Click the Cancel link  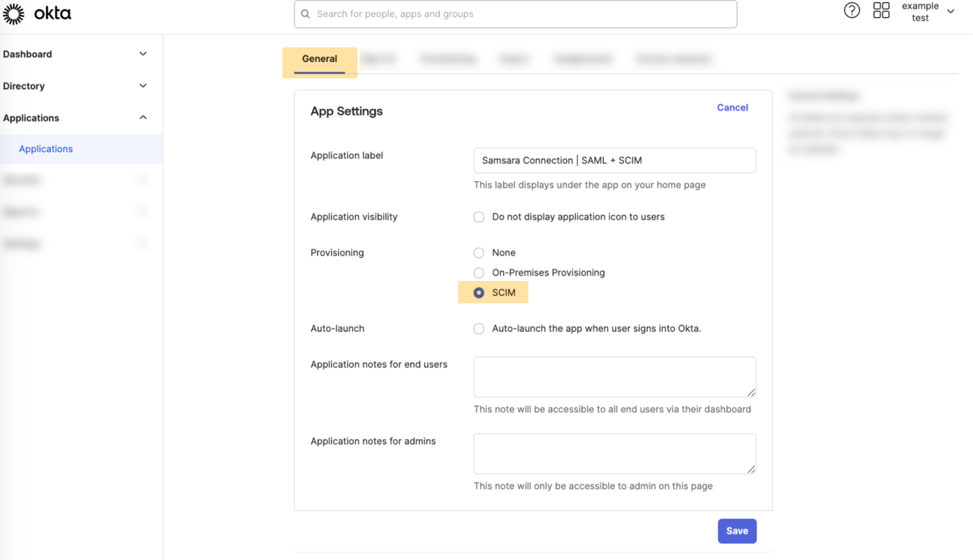(732, 107)
